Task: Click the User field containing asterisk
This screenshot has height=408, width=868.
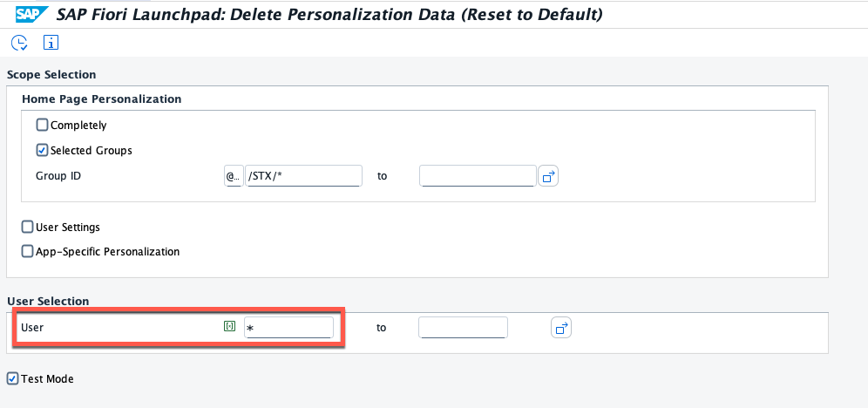Action: [x=288, y=328]
